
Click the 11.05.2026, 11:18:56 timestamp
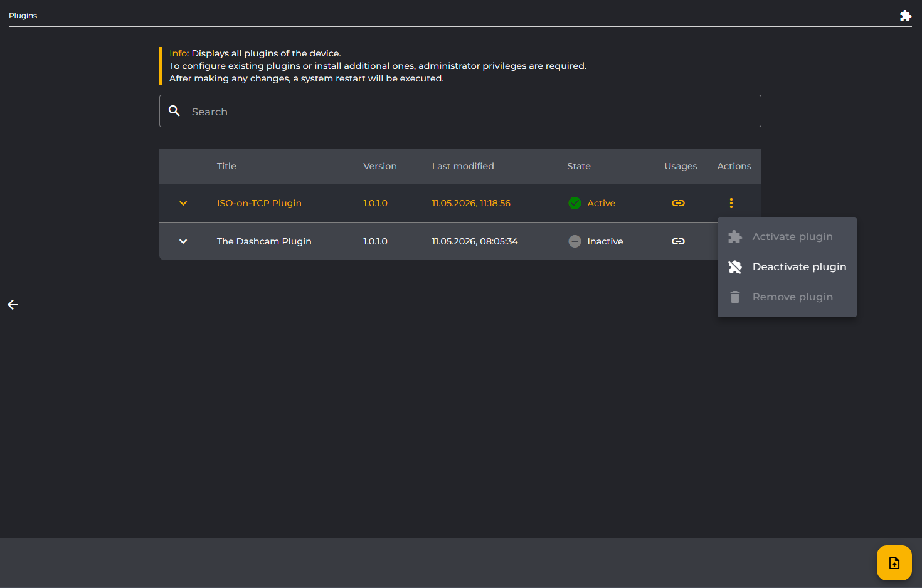coord(471,203)
